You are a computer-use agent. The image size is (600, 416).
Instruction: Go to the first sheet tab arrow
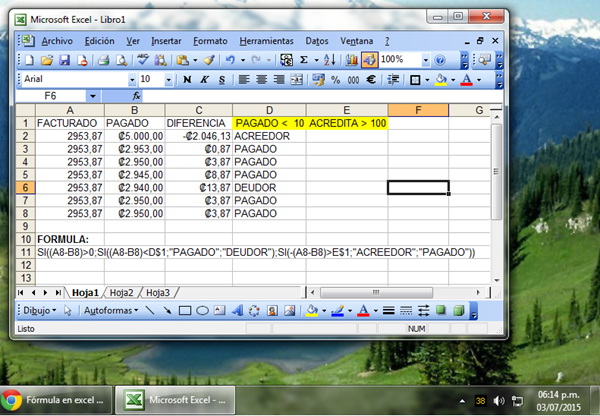click(21, 293)
